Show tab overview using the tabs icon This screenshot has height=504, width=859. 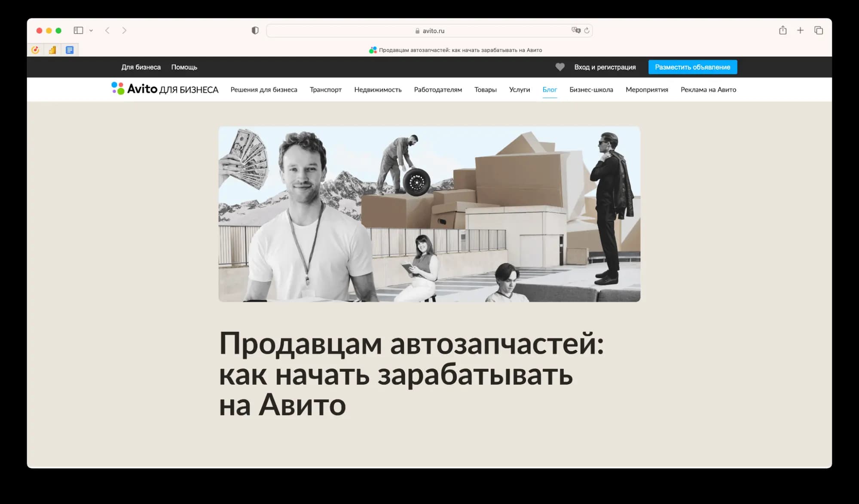[x=819, y=30]
